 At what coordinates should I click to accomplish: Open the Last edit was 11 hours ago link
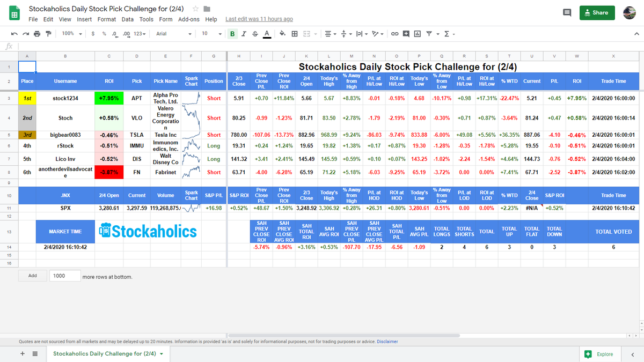coord(259,19)
